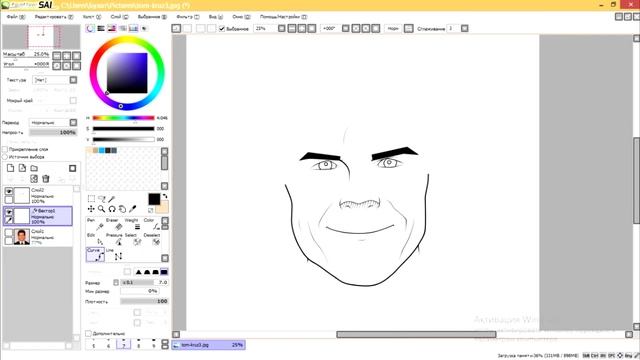
Task: Choose the Weight tool
Action: tap(133, 224)
